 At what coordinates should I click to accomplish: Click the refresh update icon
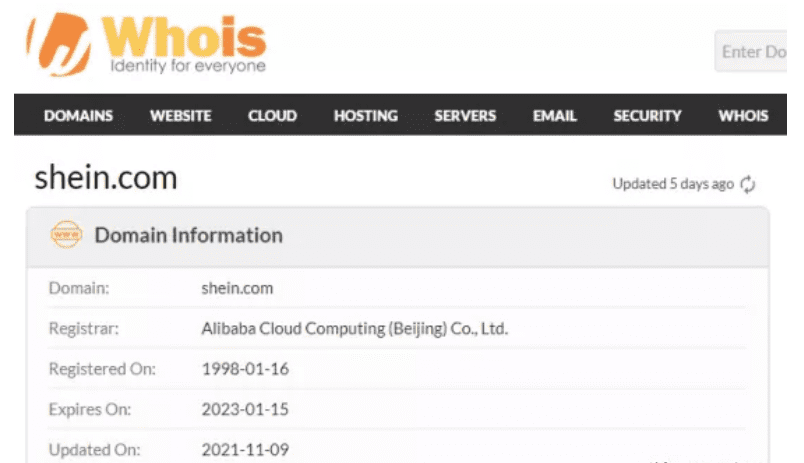747,184
